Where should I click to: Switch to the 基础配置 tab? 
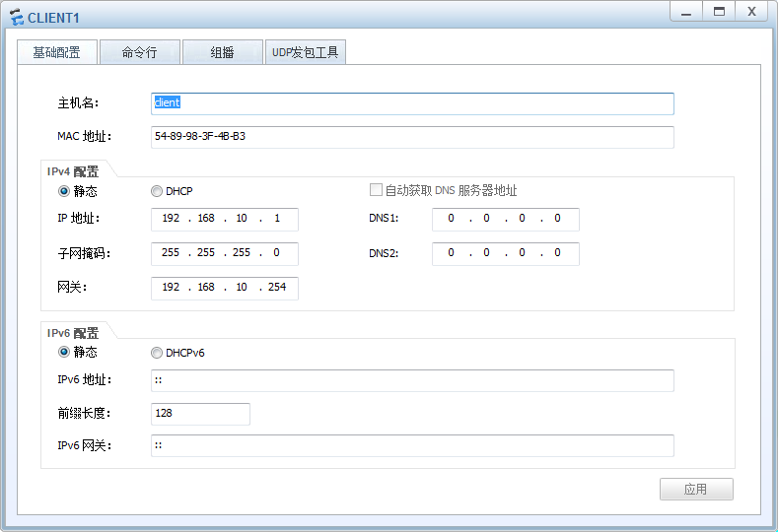pyautogui.click(x=56, y=52)
